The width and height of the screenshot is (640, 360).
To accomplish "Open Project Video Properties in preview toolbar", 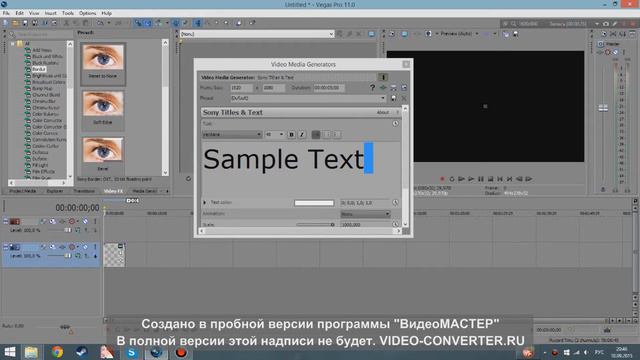I will click(392, 34).
